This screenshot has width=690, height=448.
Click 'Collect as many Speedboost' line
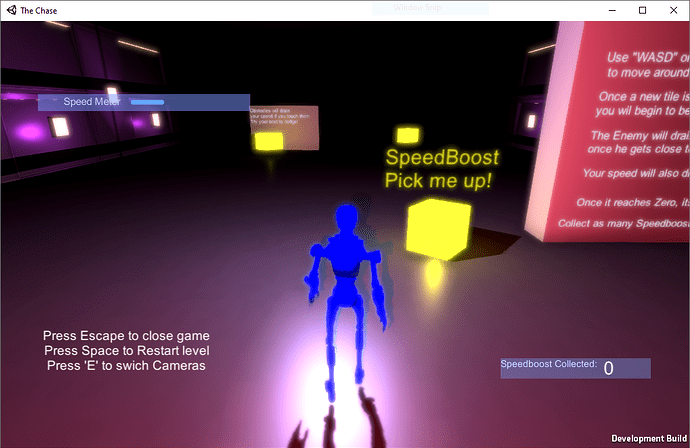(x=624, y=224)
